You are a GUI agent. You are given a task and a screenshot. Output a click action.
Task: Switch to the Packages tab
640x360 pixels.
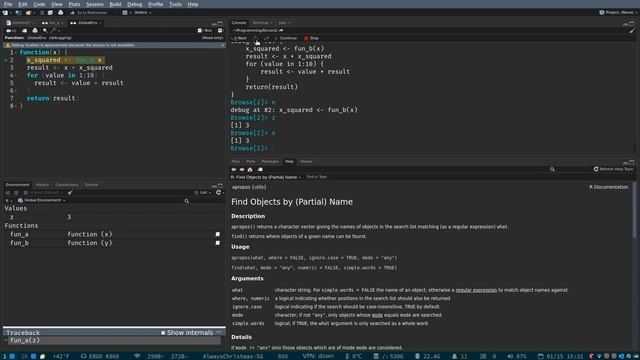click(270, 162)
